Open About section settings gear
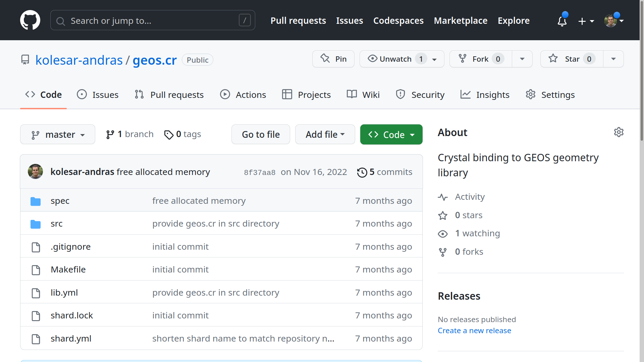Image resolution: width=644 pixels, height=362 pixels. click(619, 132)
